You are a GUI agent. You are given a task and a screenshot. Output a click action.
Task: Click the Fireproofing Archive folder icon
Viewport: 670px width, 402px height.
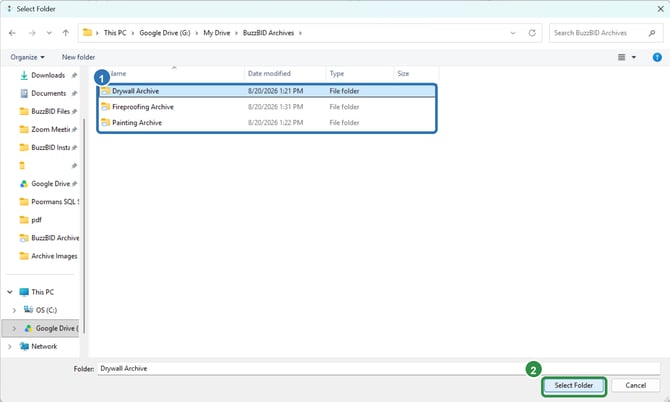pyautogui.click(x=105, y=106)
